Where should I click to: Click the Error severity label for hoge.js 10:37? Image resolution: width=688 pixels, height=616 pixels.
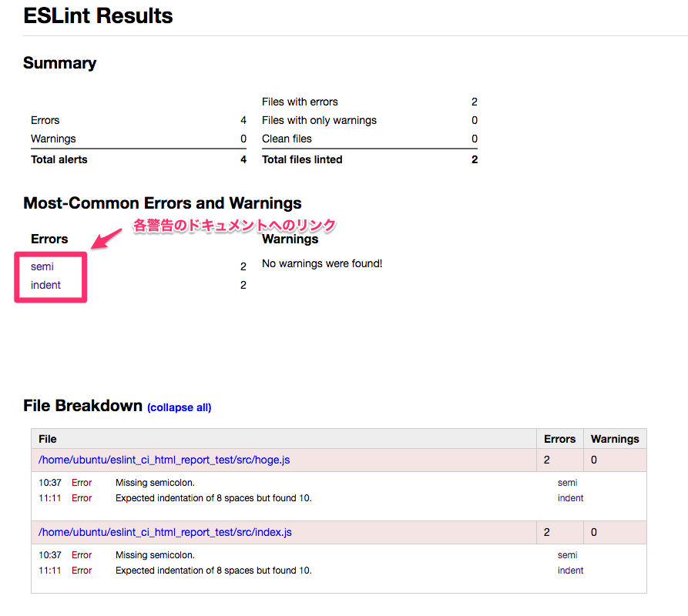pyautogui.click(x=82, y=483)
